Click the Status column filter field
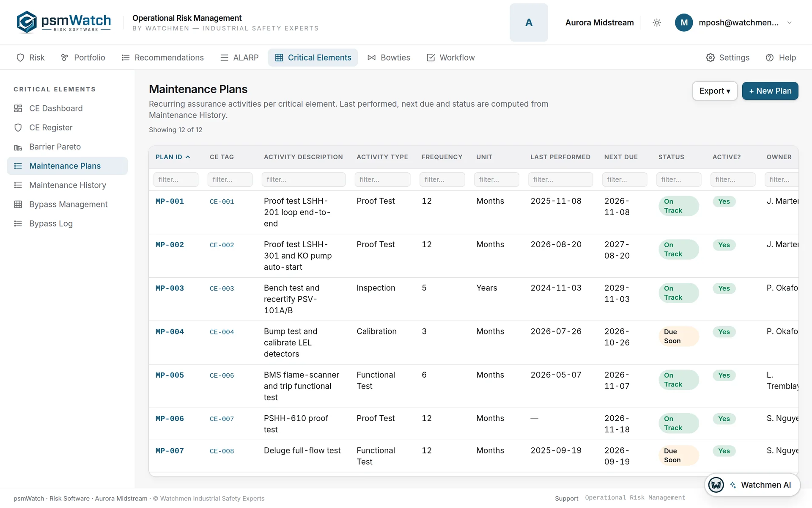Viewport: 812px width, 508px height. click(x=679, y=179)
